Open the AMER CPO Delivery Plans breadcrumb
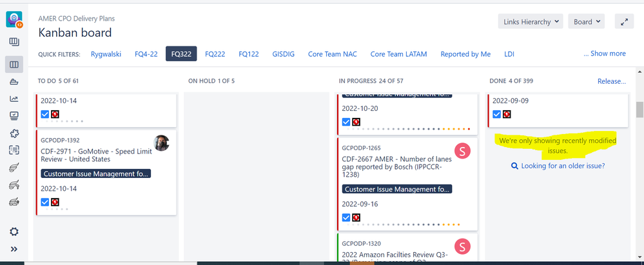 tap(77, 19)
